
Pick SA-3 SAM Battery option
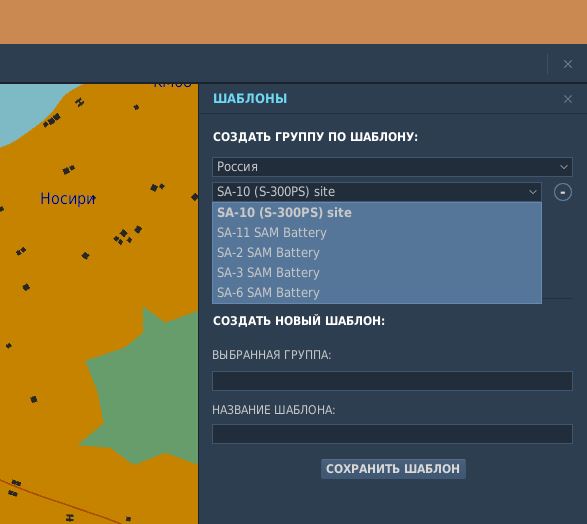377,272
